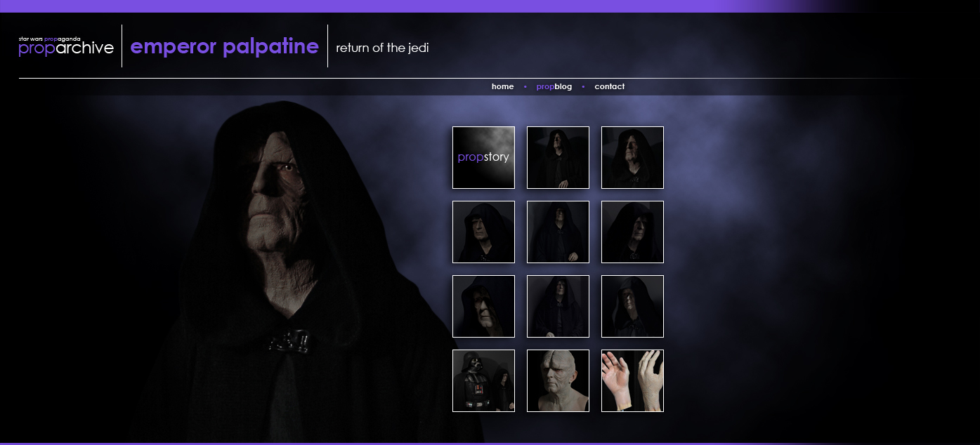
Task: Open the home navigation link
Action: pyautogui.click(x=502, y=86)
